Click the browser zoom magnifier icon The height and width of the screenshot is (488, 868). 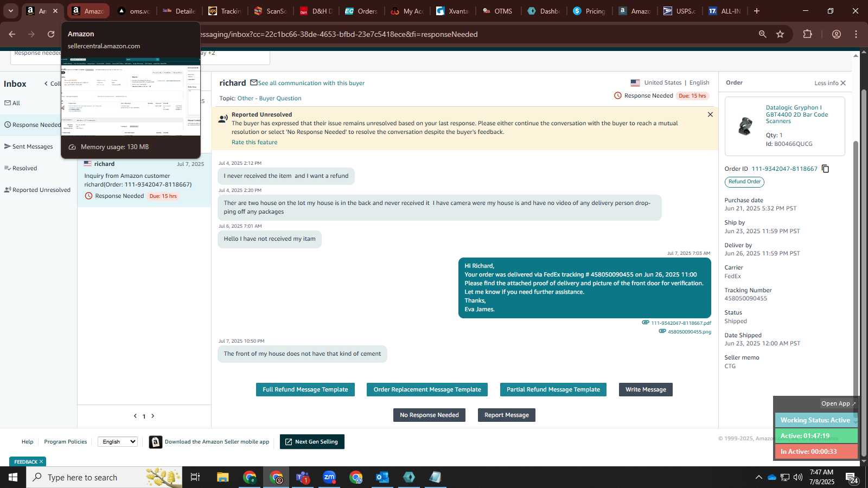coord(762,34)
